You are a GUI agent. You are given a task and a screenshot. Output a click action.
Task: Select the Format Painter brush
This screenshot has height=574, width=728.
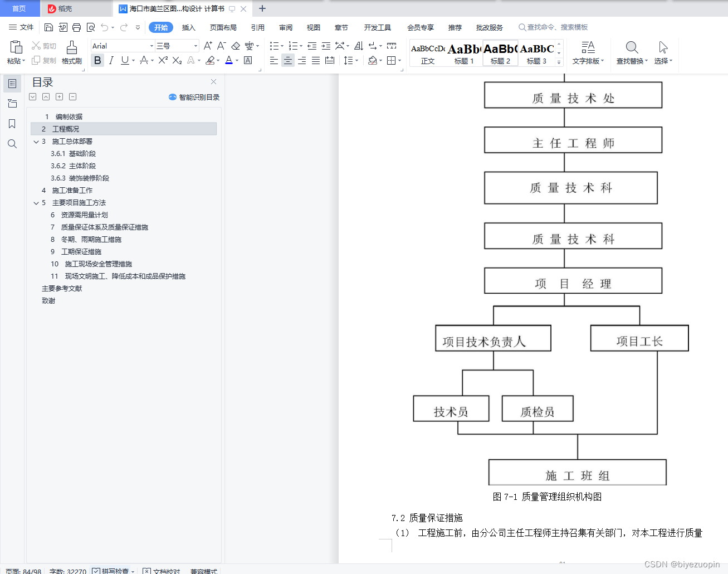72,47
